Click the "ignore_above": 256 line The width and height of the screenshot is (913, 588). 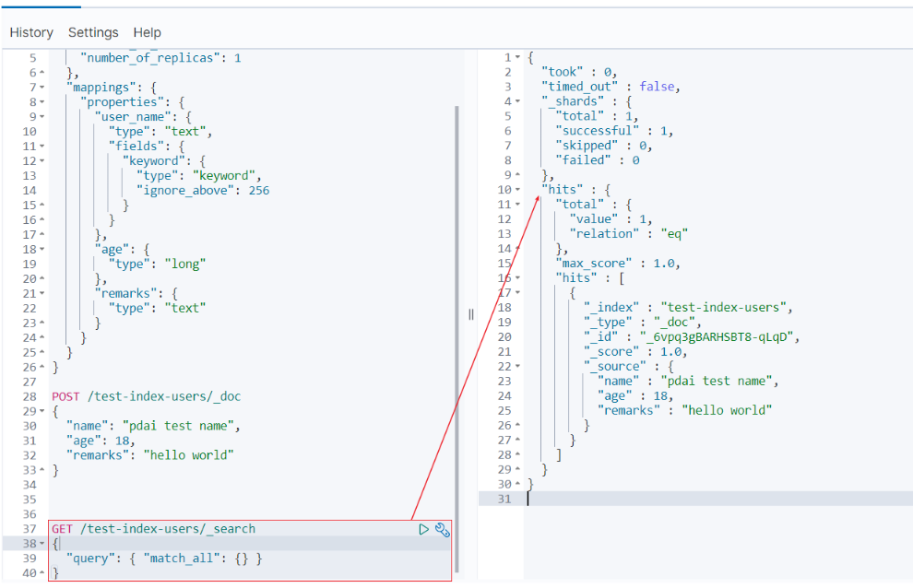pyautogui.click(x=203, y=191)
